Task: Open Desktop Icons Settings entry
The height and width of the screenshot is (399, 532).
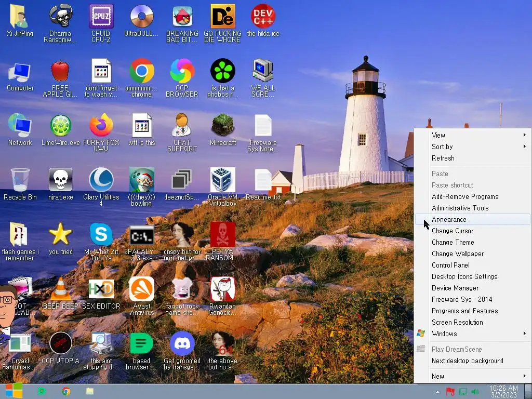Action: [x=473, y=276]
